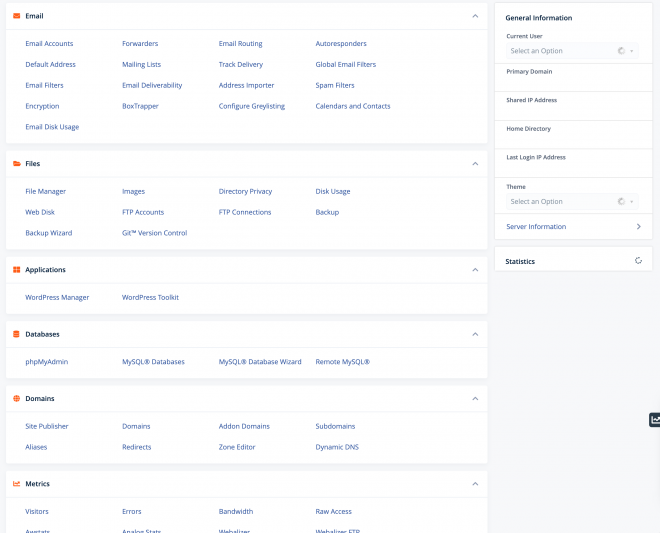The height and width of the screenshot is (533, 660).
Task: Click the Applications section grid icon
Action: point(16,270)
